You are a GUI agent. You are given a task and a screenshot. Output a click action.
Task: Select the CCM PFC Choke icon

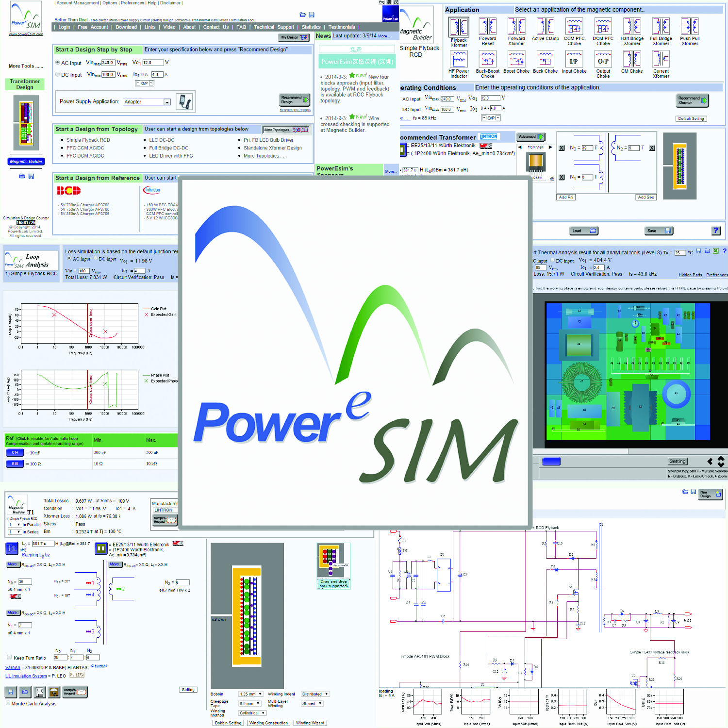click(574, 27)
